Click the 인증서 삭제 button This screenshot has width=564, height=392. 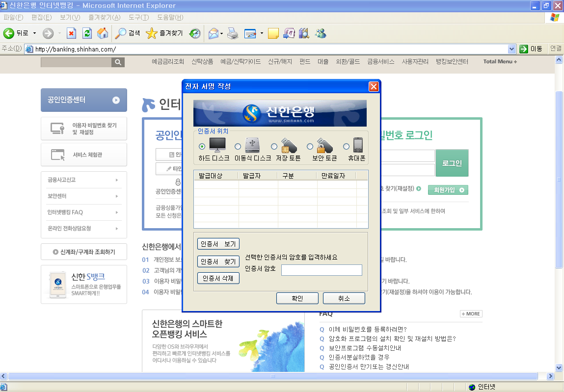pyautogui.click(x=218, y=278)
